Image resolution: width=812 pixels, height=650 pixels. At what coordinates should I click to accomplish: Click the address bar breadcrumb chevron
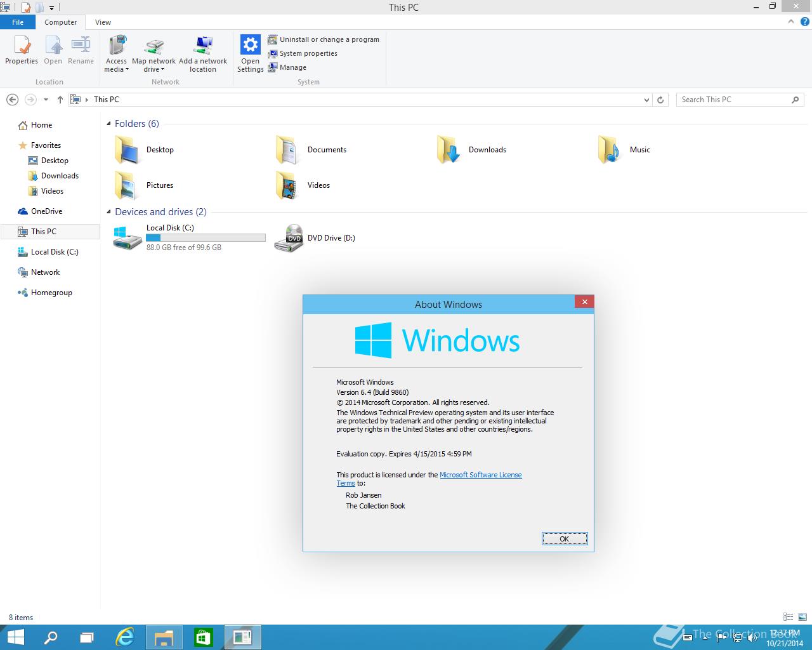[86, 100]
